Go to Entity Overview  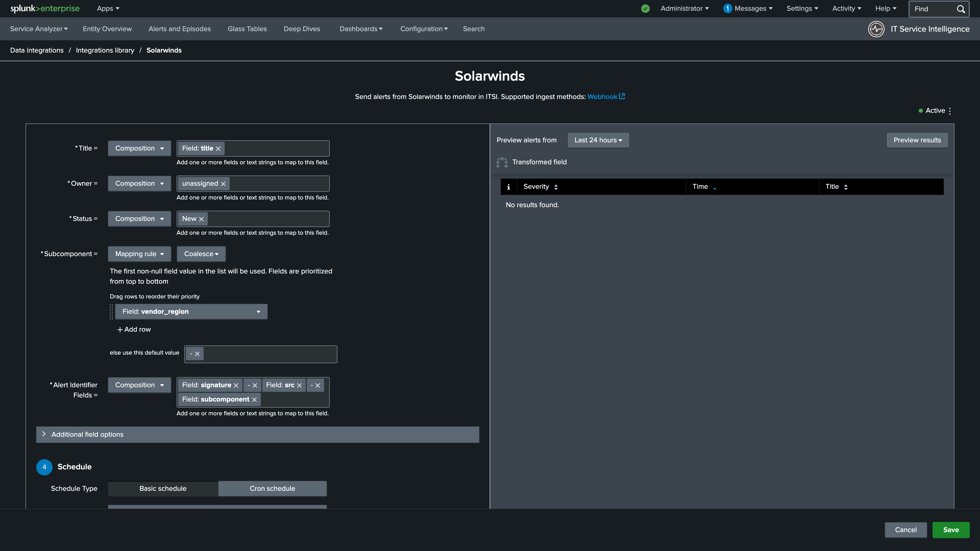107,29
